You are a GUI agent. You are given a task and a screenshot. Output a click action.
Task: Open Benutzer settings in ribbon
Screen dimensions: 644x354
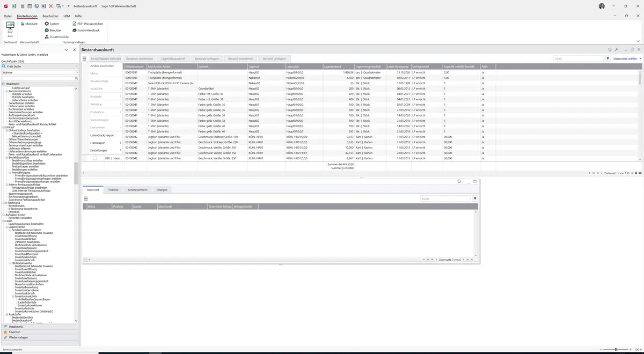(53, 30)
